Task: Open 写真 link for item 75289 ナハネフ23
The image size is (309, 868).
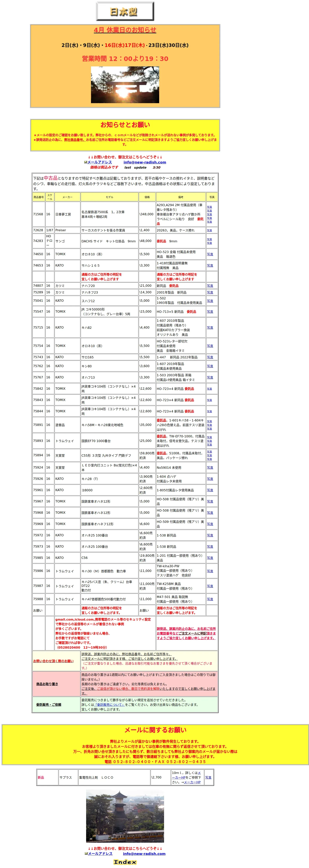Action: click(x=210, y=292)
